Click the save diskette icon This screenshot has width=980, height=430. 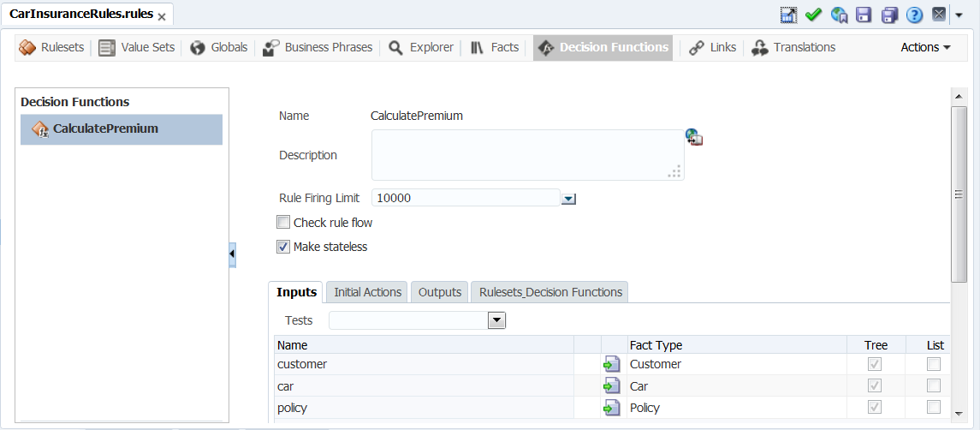[864, 15]
